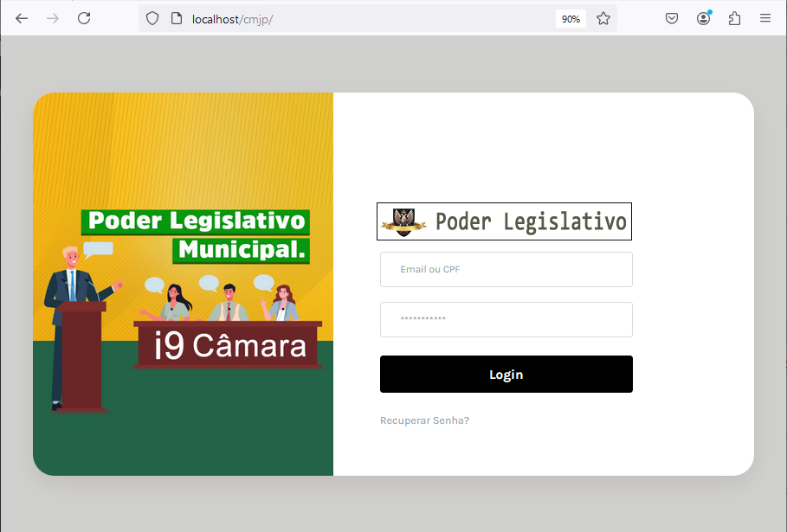The height and width of the screenshot is (532, 787).
Task: Focus the Email ou CPF field
Action: pyautogui.click(x=506, y=269)
